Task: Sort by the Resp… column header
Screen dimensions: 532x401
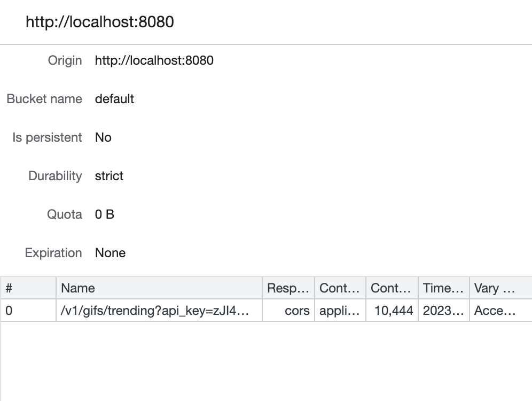Action: 288,288
